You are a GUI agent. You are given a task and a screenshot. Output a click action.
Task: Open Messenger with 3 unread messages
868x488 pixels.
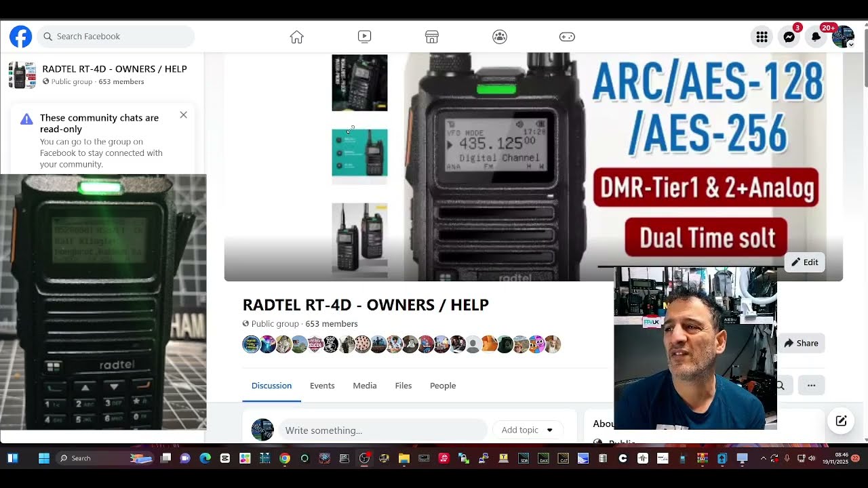tap(789, 37)
